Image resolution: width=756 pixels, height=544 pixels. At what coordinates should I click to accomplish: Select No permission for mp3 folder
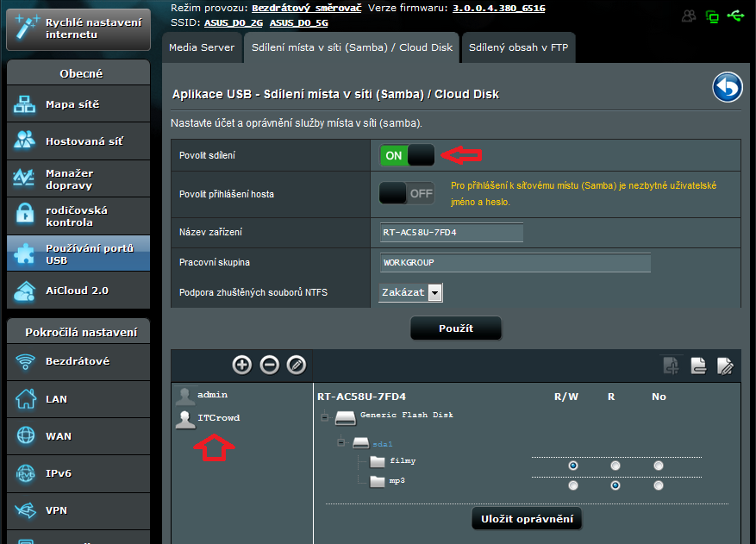click(x=659, y=485)
